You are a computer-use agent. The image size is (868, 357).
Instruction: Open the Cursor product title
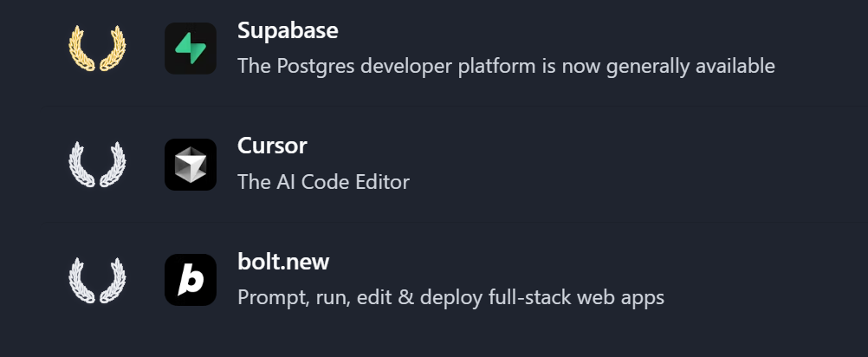point(272,146)
